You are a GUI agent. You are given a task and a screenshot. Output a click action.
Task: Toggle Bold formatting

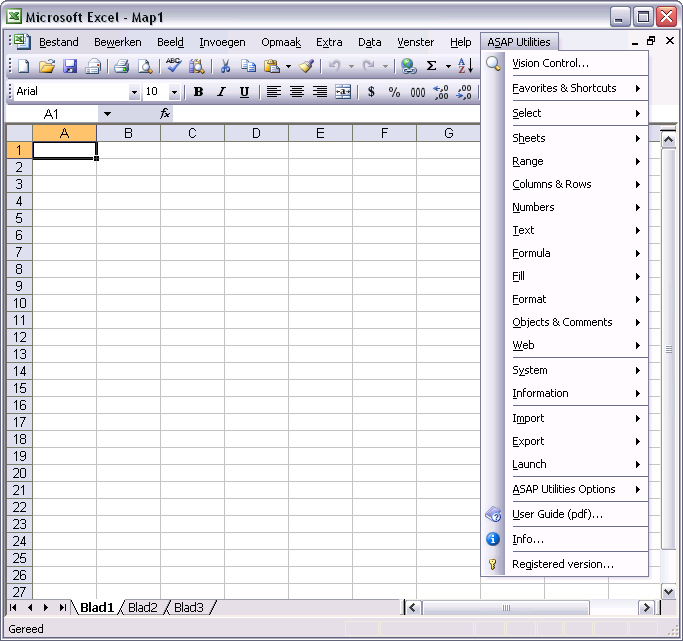[x=198, y=91]
